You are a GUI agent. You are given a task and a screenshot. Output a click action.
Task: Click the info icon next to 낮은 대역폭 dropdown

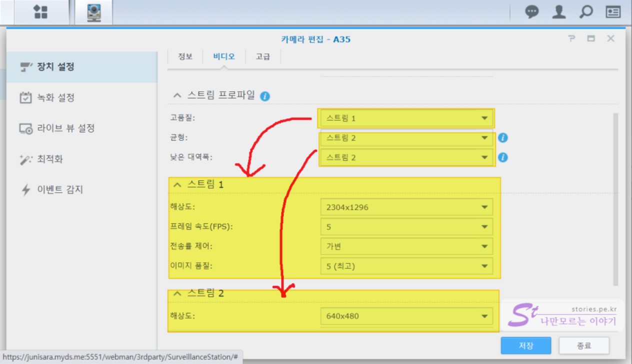503,157
